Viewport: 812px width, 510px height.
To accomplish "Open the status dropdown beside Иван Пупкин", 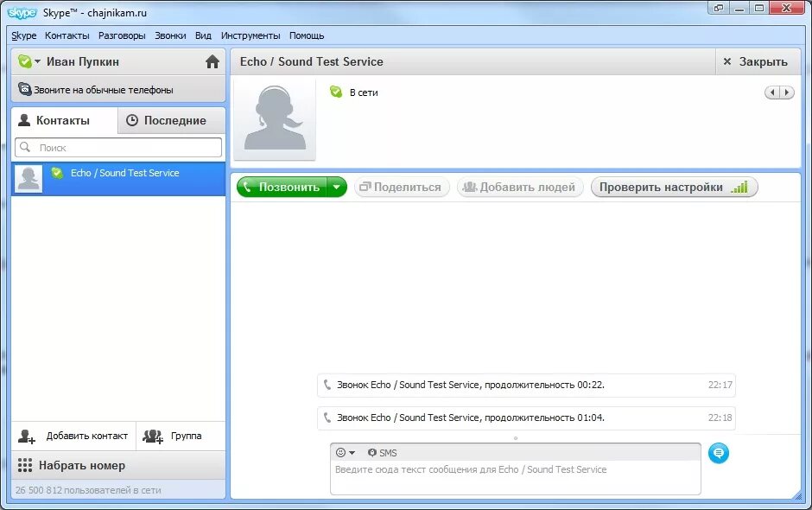I will [37, 61].
